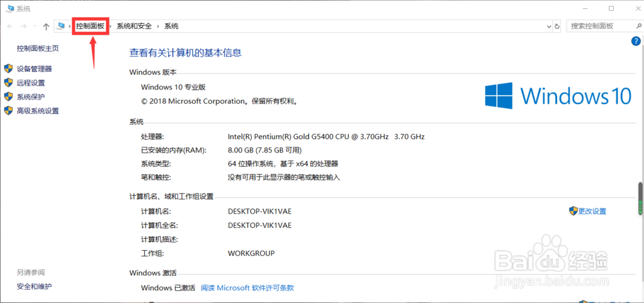644x303 pixels.
Task: Select 系统 in the breadcrumb path
Action: (171, 26)
